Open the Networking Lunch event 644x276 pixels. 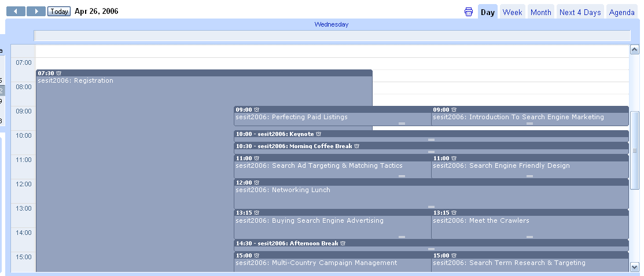[283, 190]
